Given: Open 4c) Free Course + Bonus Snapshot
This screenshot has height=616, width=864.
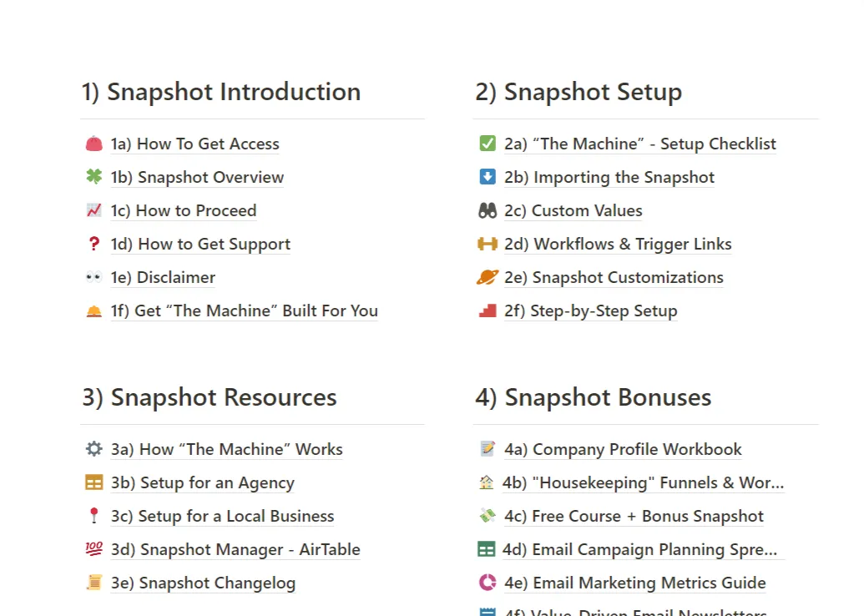Looking at the screenshot, I should pos(634,517).
